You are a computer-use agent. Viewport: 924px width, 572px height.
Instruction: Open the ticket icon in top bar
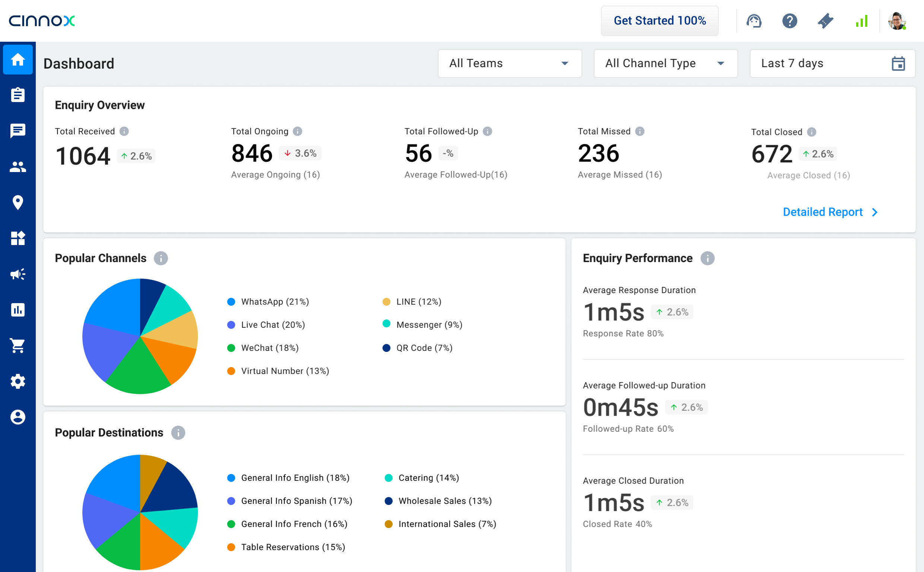825,21
